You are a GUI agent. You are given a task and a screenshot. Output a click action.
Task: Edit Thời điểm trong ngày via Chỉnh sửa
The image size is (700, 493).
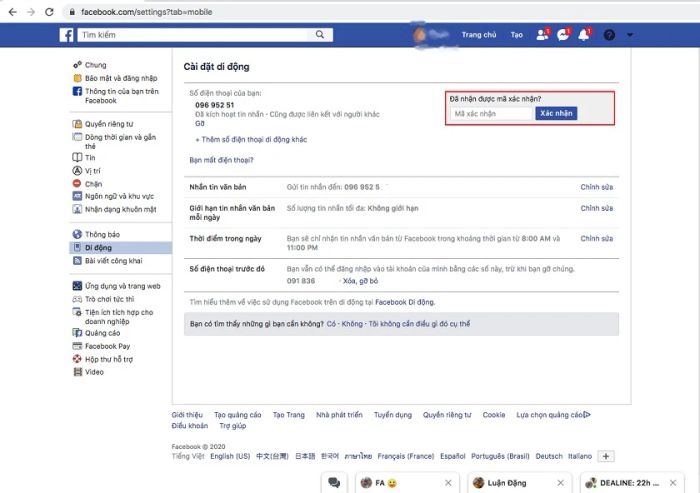pyautogui.click(x=596, y=238)
